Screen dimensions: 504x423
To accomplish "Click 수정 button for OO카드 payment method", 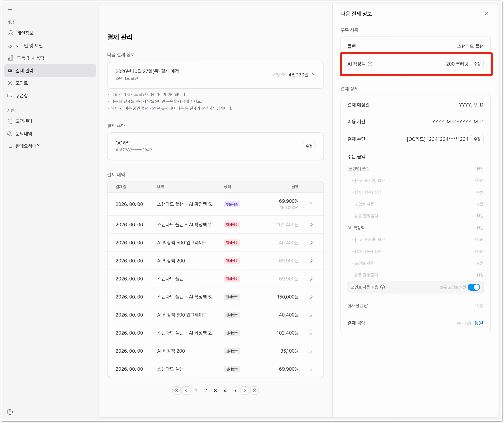I will click(x=309, y=146).
